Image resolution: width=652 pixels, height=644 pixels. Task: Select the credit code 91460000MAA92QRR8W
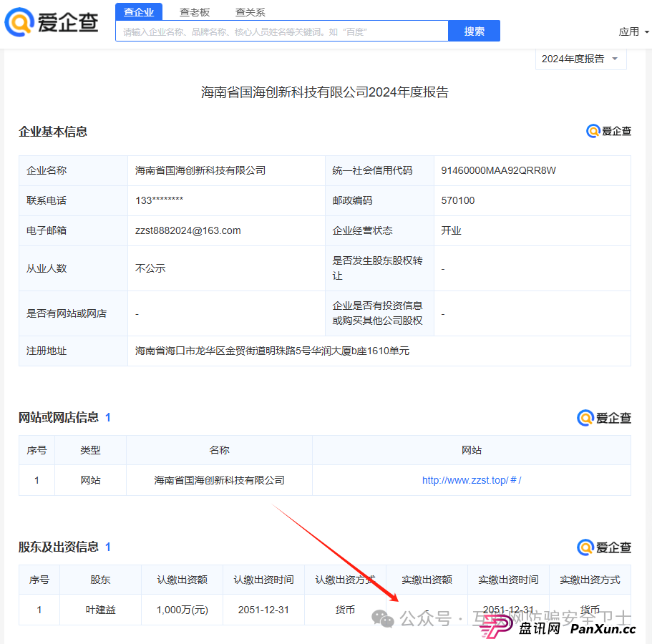click(x=498, y=170)
